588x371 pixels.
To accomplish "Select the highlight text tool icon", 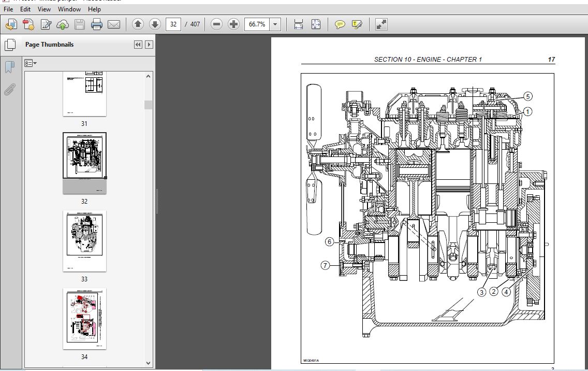I will click(x=357, y=25).
